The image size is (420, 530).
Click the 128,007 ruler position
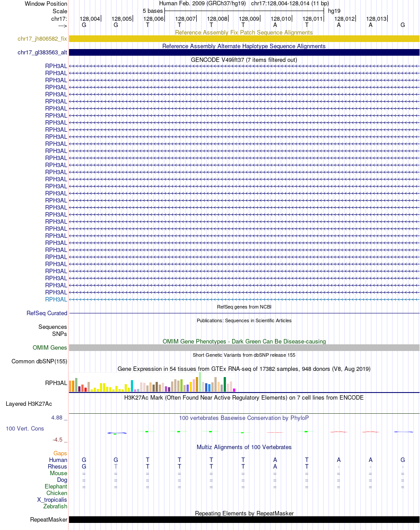tap(185, 19)
